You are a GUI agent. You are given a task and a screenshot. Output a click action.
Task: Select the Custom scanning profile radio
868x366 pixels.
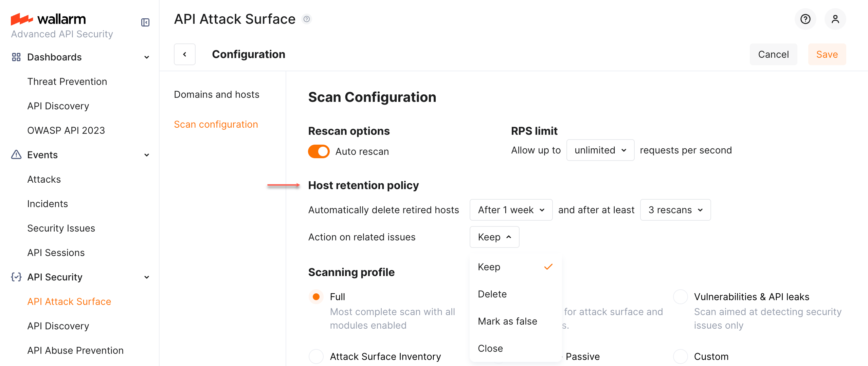tap(681, 356)
